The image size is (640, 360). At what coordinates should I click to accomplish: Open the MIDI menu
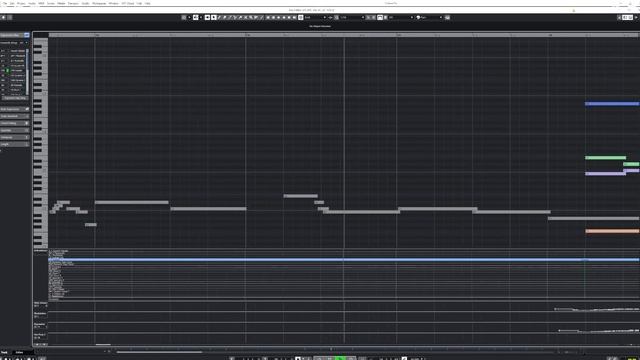coord(41,3)
